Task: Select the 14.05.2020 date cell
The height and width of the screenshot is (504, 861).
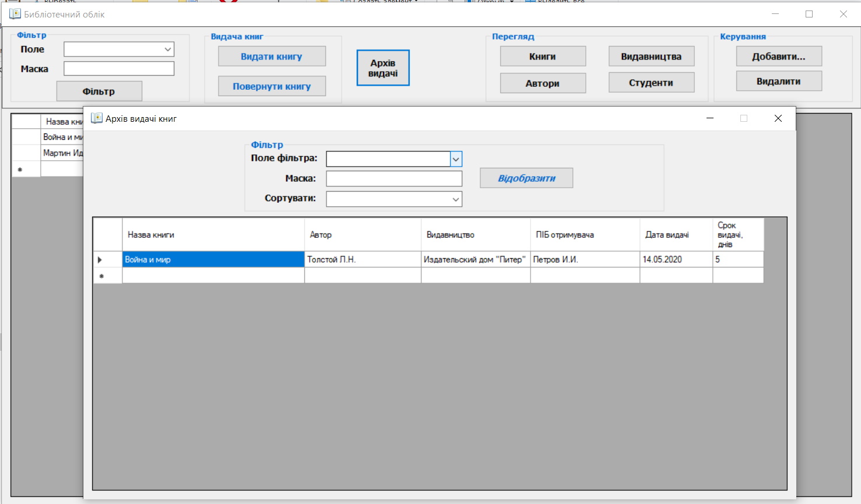Action: tap(676, 260)
